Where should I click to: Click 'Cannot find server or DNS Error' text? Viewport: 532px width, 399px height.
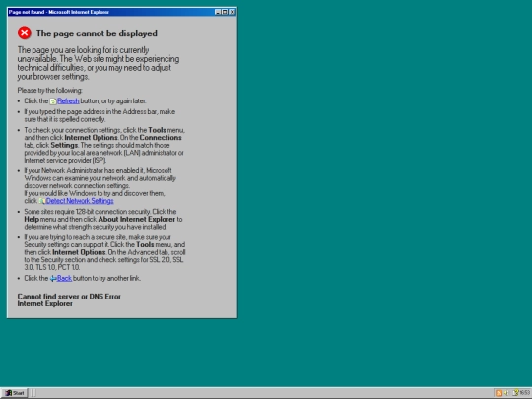coord(69,297)
